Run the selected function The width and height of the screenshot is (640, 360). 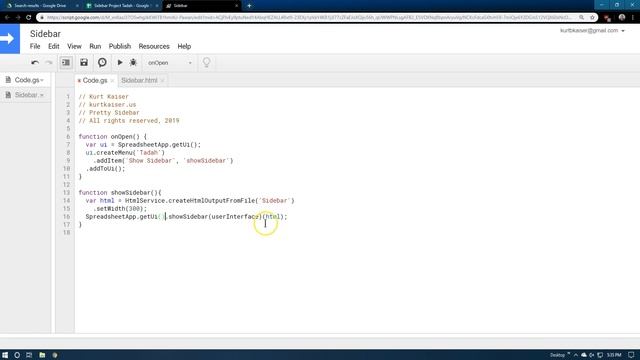pyautogui.click(x=120, y=62)
